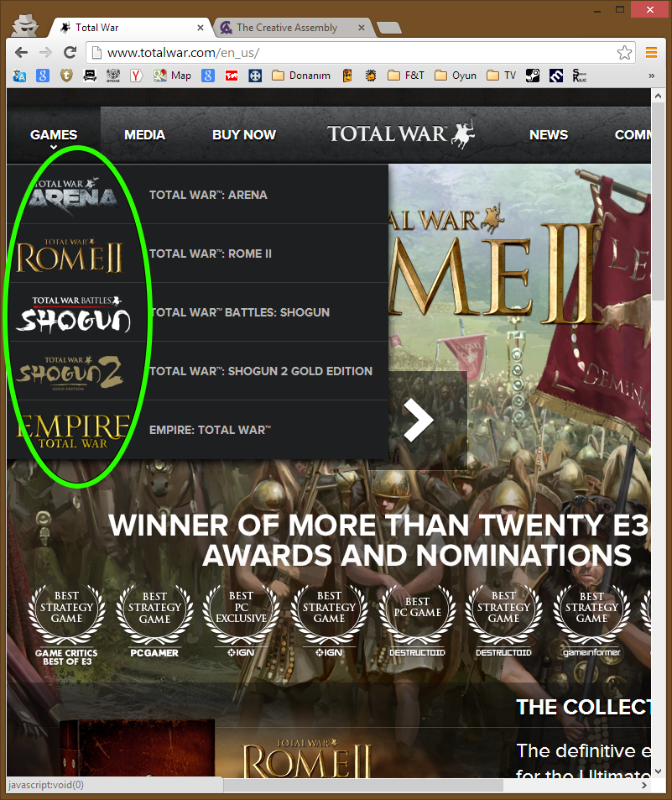Open a new tab with the new-tab button
This screenshot has width=672, height=800.
tap(389, 28)
